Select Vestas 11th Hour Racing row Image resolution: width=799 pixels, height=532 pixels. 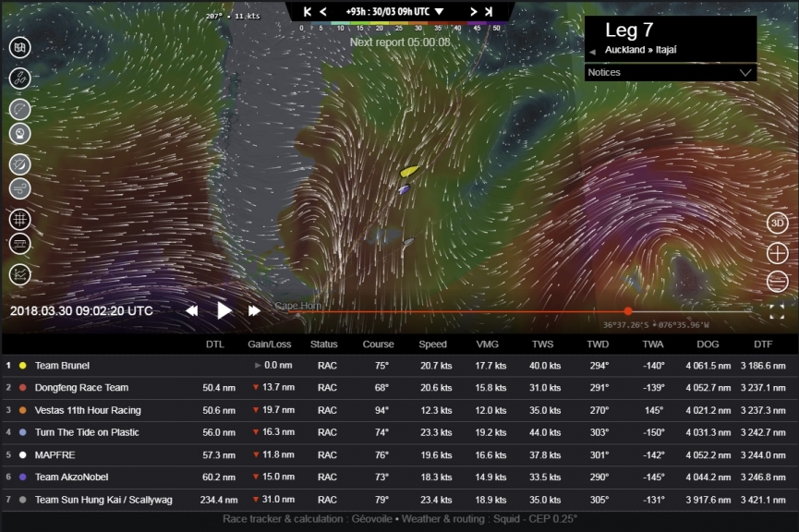[399, 410]
